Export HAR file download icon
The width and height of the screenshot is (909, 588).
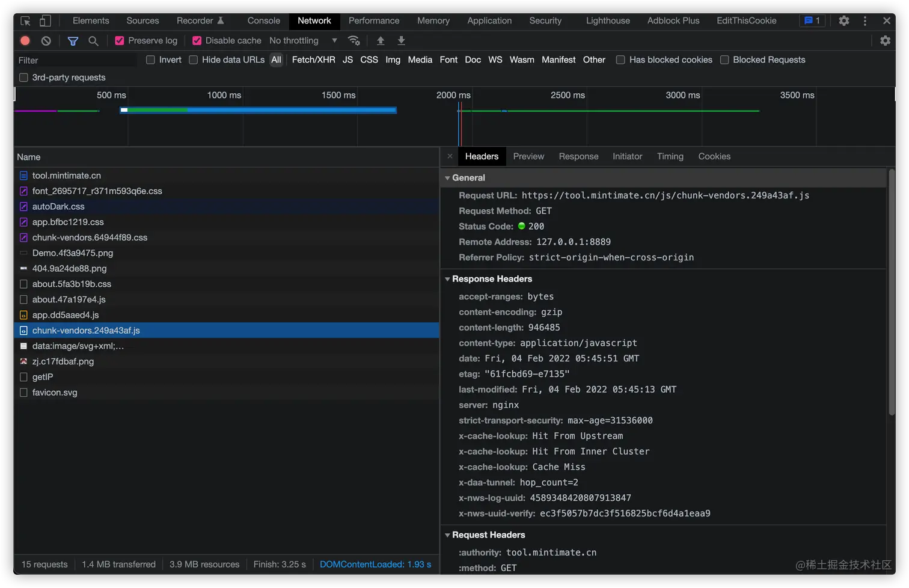point(401,41)
